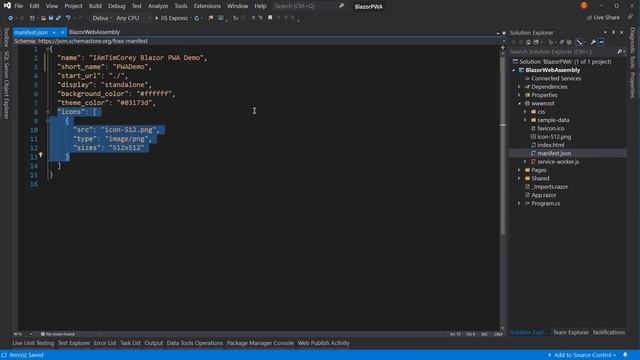Click the Live Share button
Screen dimensions: 640x360
603,18
